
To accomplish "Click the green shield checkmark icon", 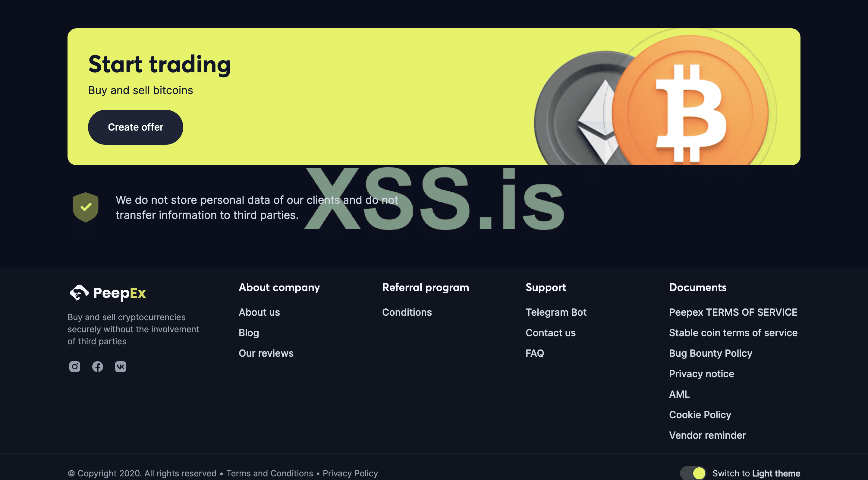I will [86, 207].
